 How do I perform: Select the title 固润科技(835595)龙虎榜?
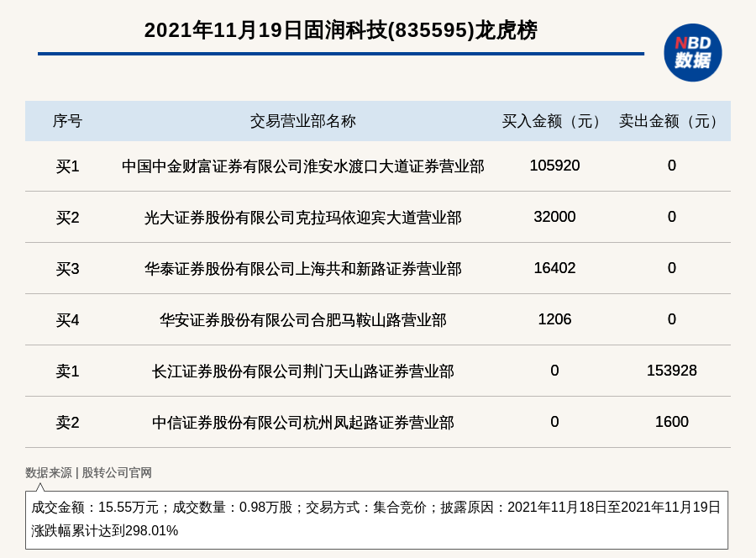pyautogui.click(x=420, y=30)
